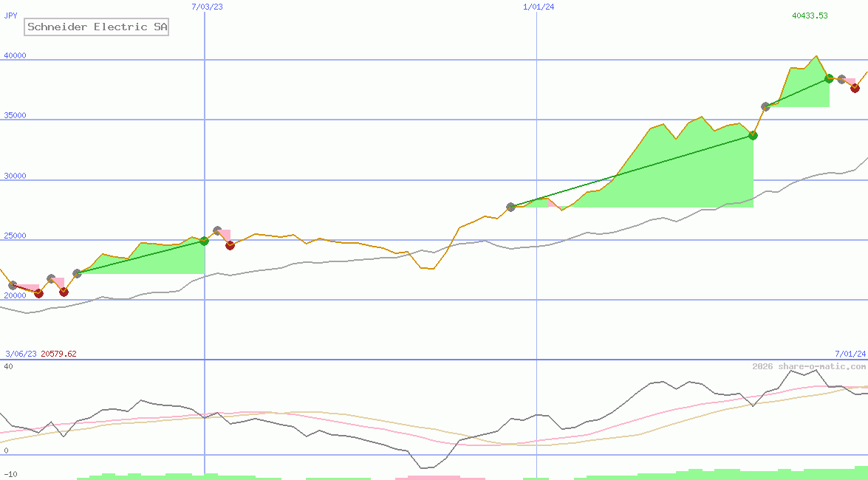The height and width of the screenshot is (480, 868).
Task: Click the JPY currency label
Action: pyautogui.click(x=11, y=16)
